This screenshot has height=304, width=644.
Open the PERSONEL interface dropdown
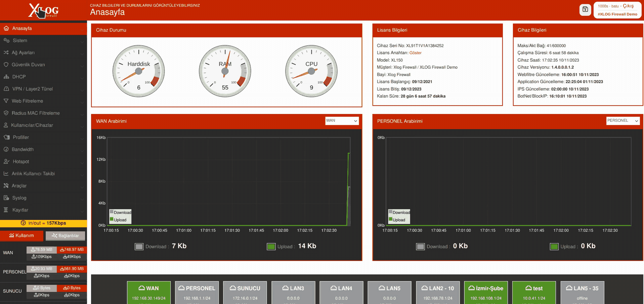(x=623, y=121)
